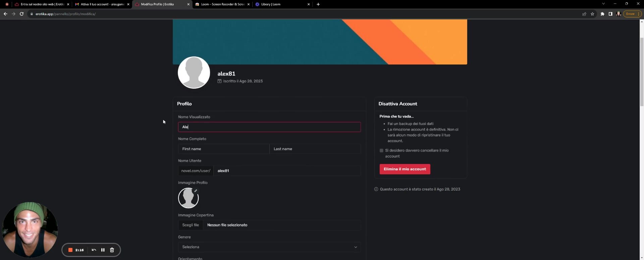Open the browser extensions puzzle icon
Screen dimensions: 644x260
[x=602, y=14]
